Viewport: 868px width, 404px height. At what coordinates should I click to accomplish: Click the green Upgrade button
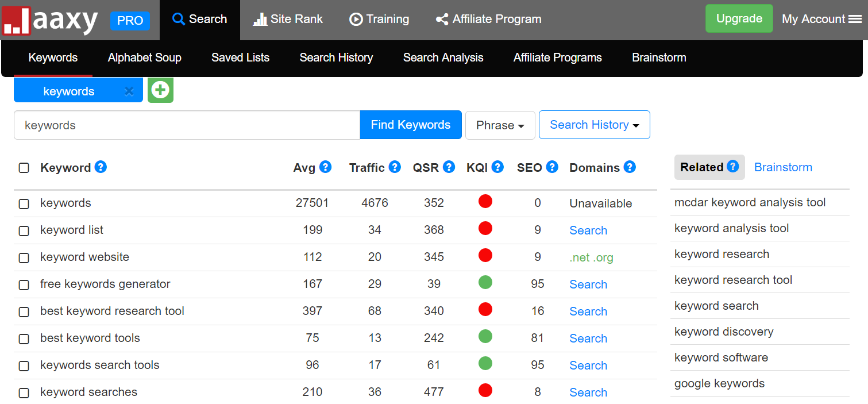coord(739,18)
